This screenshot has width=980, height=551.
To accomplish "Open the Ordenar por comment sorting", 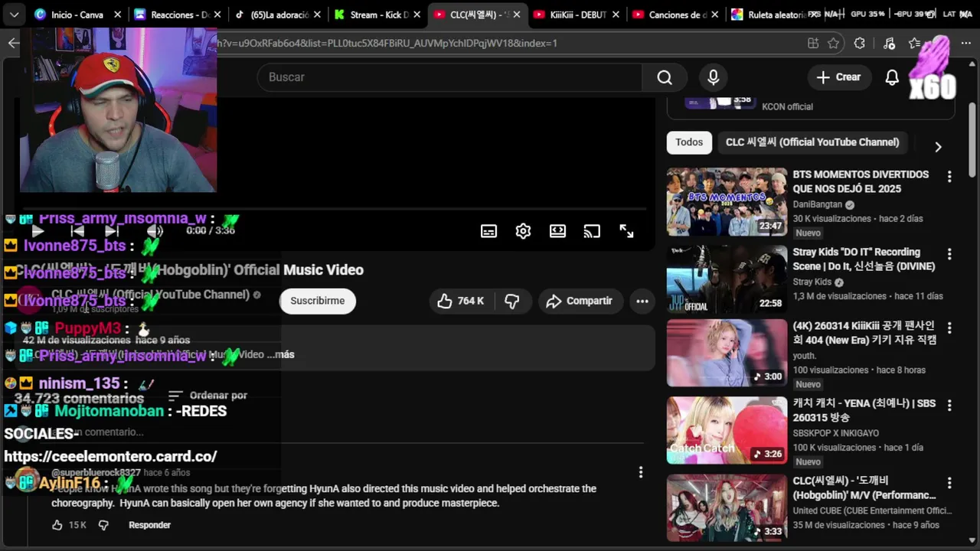I will click(207, 396).
